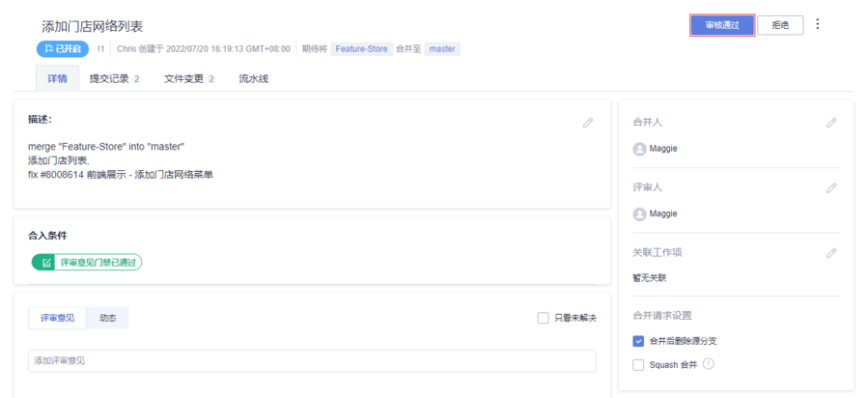Enable the Squash 合并 checkbox
Image resolution: width=868 pixels, height=398 pixels.
[x=638, y=365]
